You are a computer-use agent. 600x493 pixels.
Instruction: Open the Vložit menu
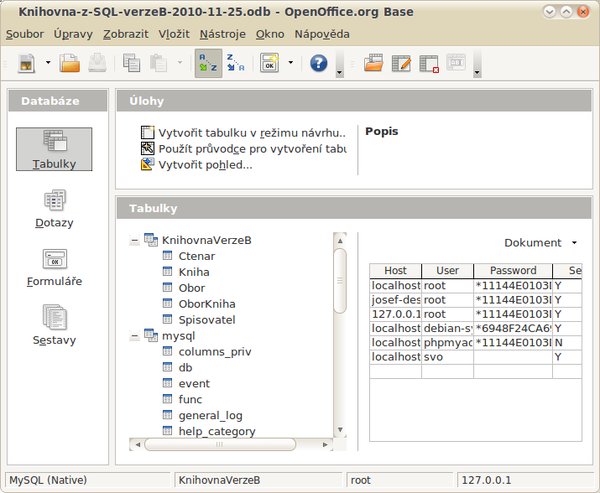pos(174,34)
